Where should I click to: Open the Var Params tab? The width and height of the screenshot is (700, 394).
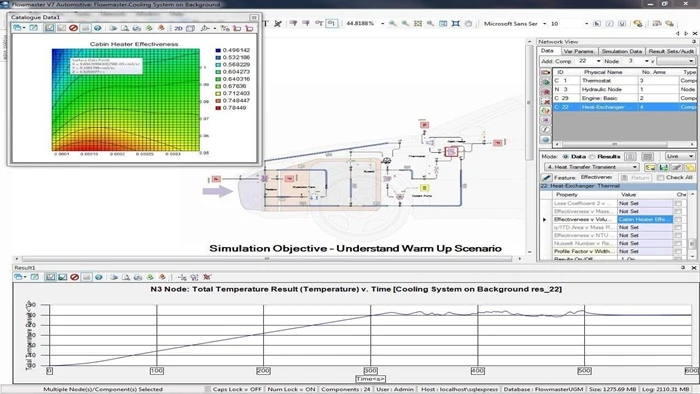(578, 51)
